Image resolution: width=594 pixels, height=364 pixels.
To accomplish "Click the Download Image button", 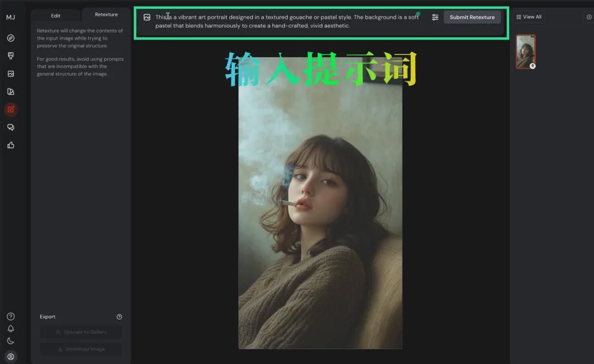I will click(81, 349).
